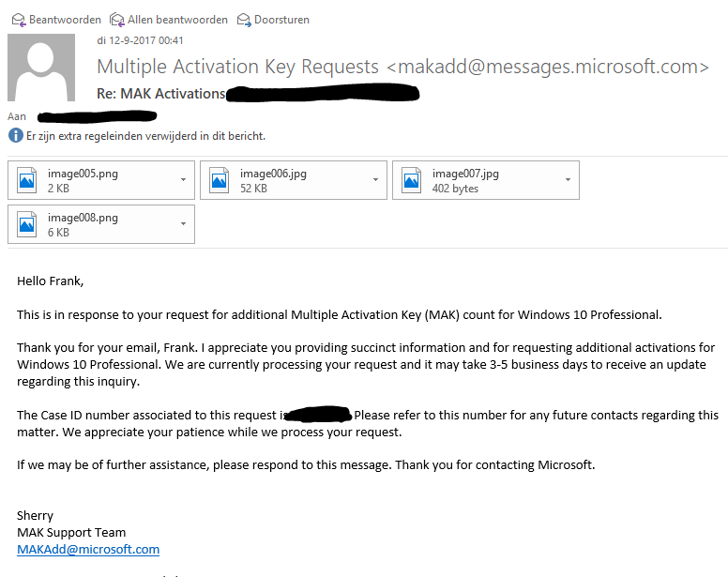This screenshot has height=577, width=728.
Task: Select the Beantwoorden reply button text
Action: [x=65, y=20]
